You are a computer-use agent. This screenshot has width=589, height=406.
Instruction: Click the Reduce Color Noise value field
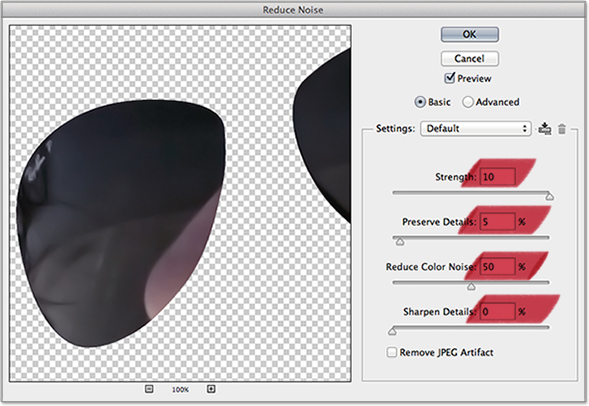(497, 267)
